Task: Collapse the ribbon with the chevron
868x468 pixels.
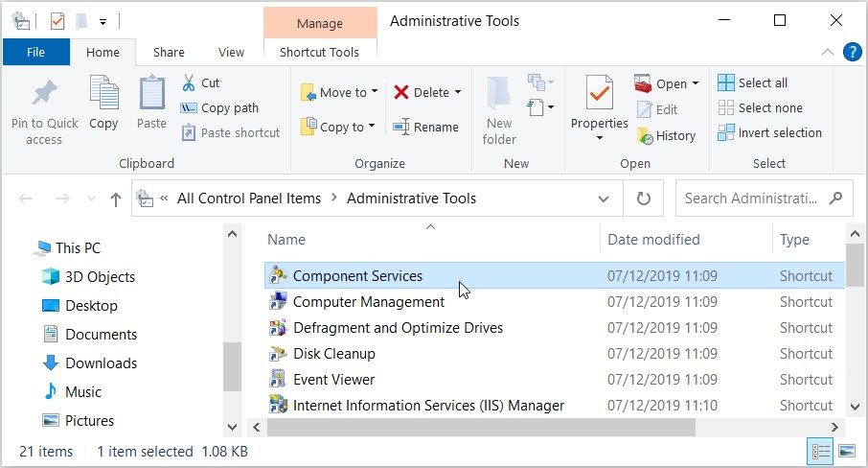Action: click(x=827, y=52)
